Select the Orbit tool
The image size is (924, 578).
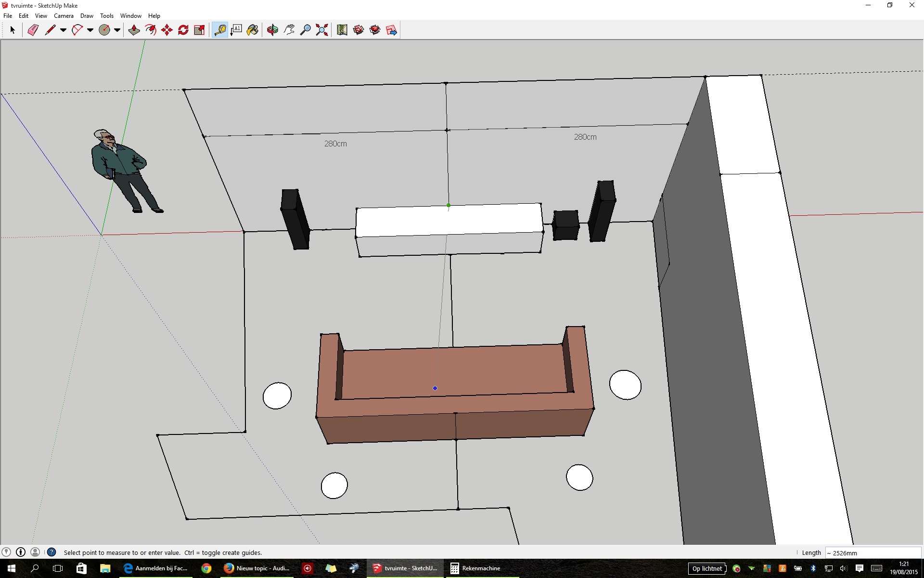[272, 30]
